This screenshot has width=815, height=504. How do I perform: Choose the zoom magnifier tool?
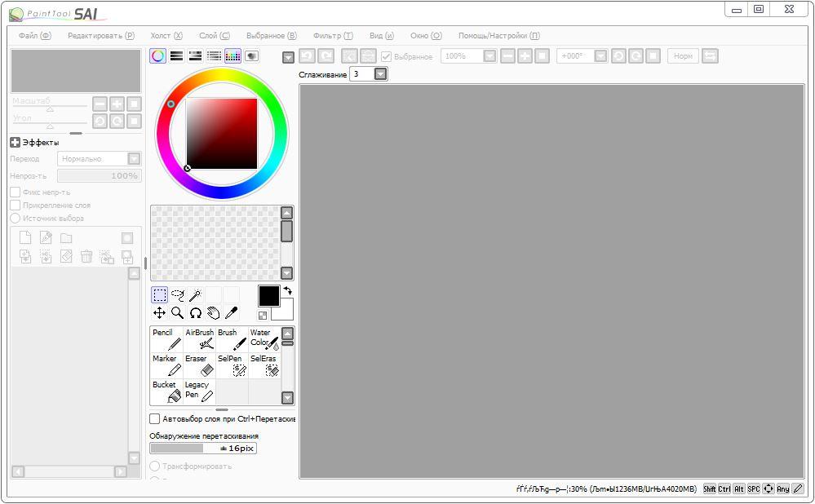pyautogui.click(x=177, y=313)
